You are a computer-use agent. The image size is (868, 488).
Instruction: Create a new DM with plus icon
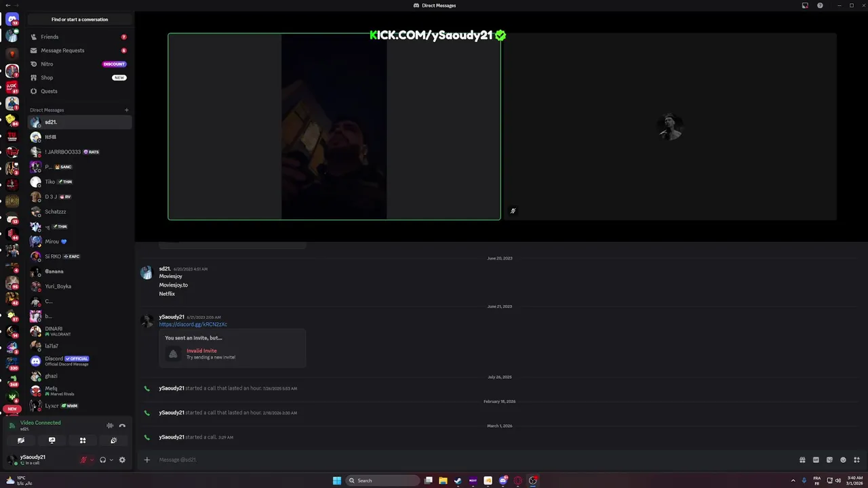point(126,110)
